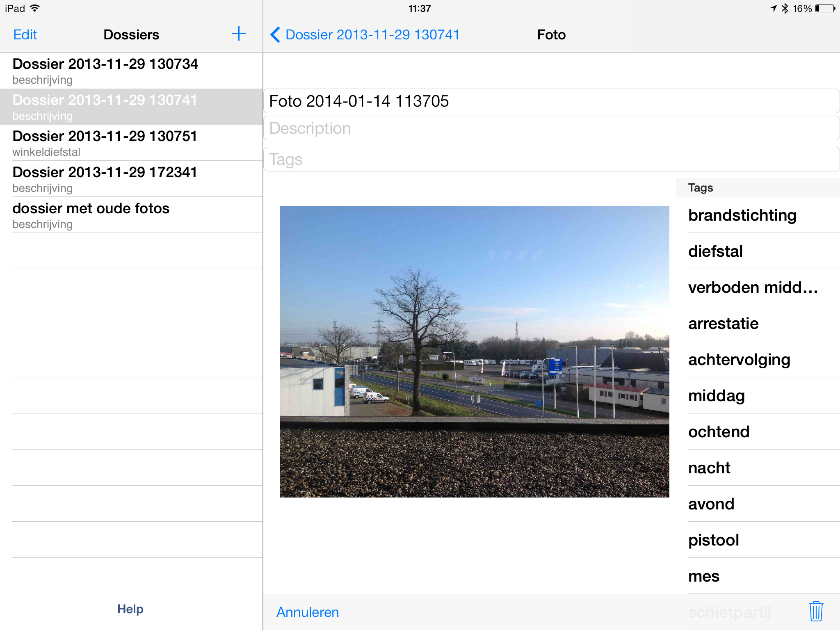Edit the photo title field Foto 2014-01-14 113705

point(551,101)
